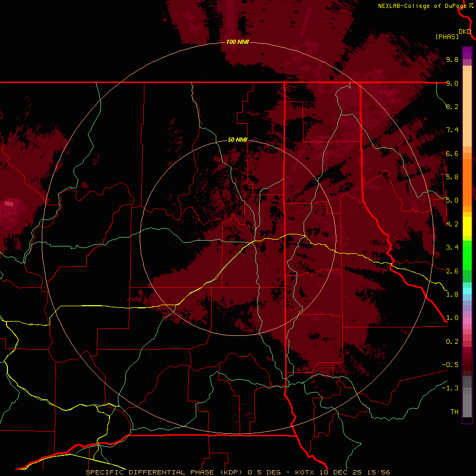This screenshot has height=476, width=476.
Task: Click the 9.8 value on the scale
Action: [452, 59]
